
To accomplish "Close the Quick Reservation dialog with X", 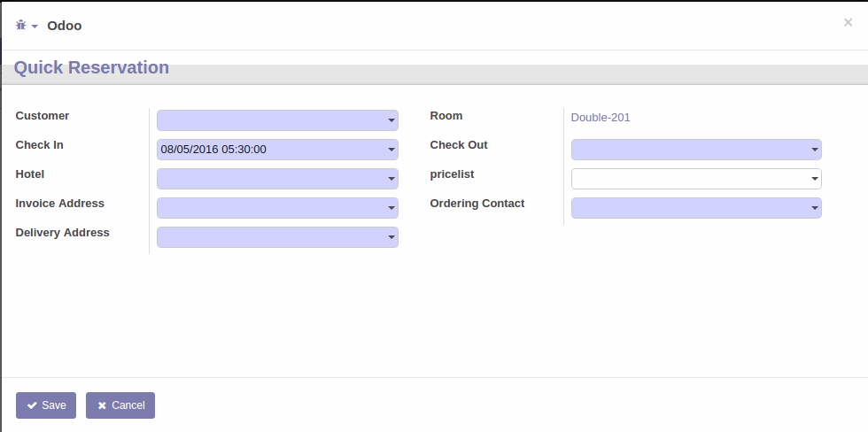I will (x=848, y=22).
